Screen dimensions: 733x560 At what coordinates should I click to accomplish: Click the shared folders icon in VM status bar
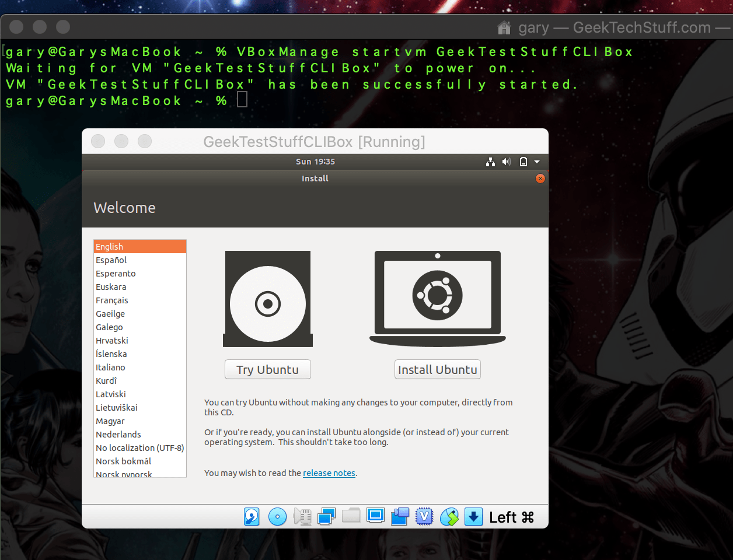click(351, 516)
